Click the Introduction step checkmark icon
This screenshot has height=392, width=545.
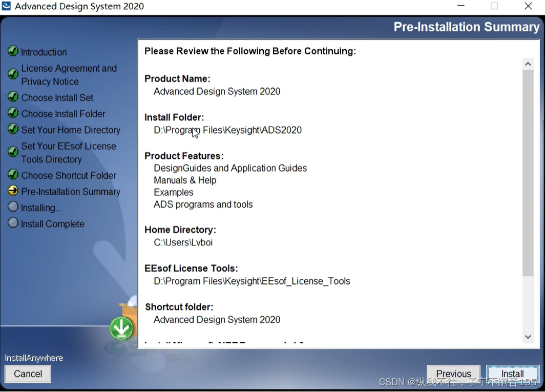click(x=13, y=51)
